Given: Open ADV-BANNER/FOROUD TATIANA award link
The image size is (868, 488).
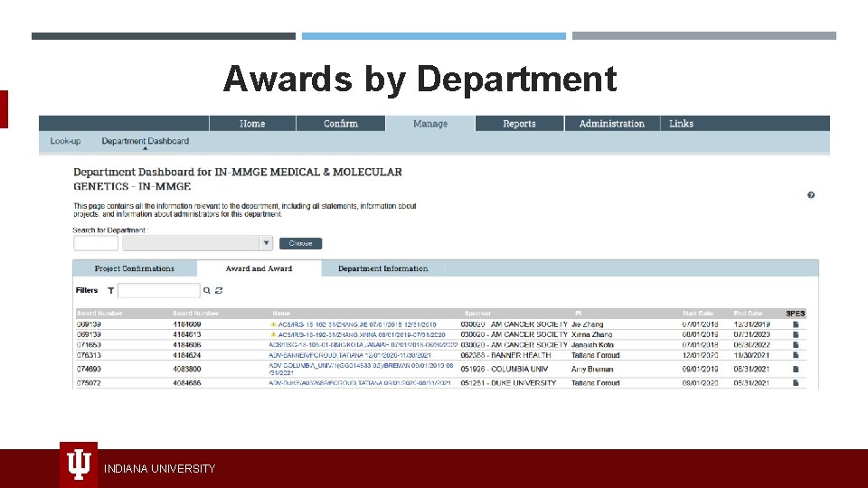Looking at the screenshot, I should click(x=350, y=355).
